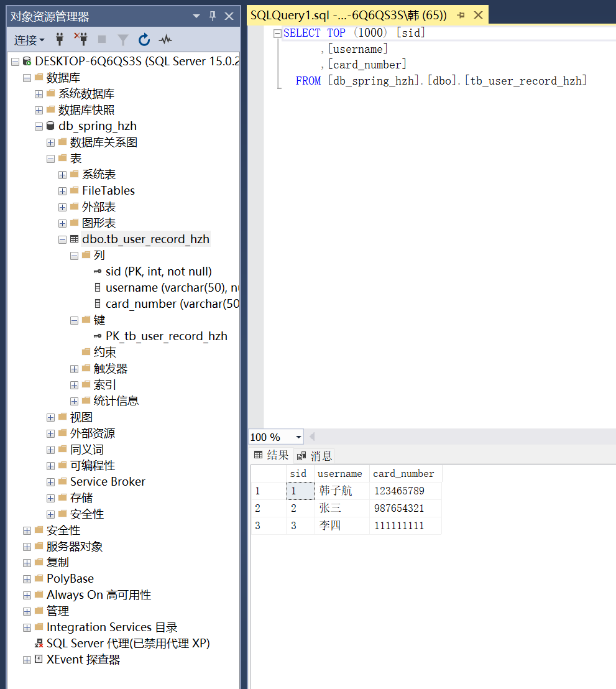Close the SQLQuery1.sql tab
Screen dimensions: 616x689
pyautogui.click(x=479, y=16)
